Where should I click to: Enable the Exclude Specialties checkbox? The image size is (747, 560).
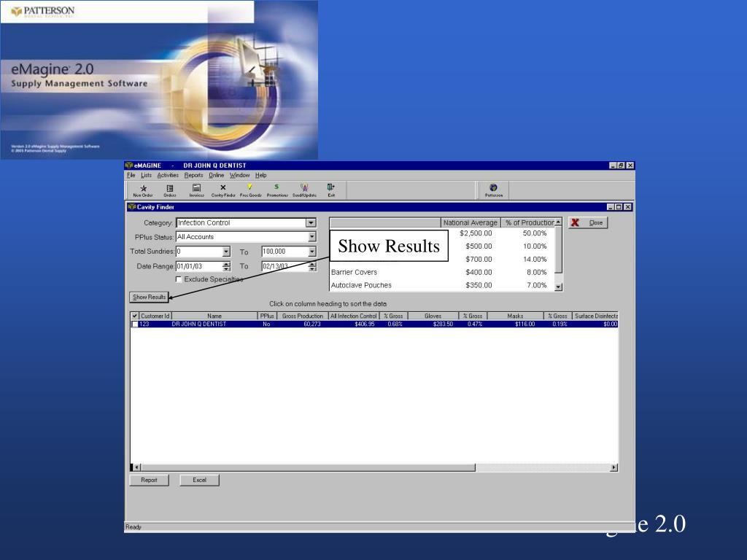(179, 279)
